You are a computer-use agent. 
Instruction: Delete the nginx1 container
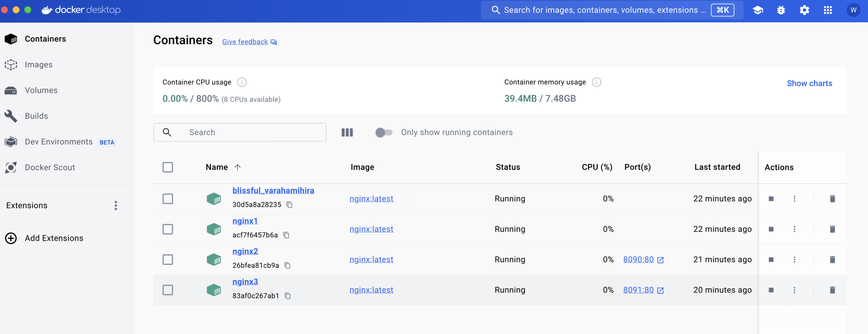coord(832,229)
